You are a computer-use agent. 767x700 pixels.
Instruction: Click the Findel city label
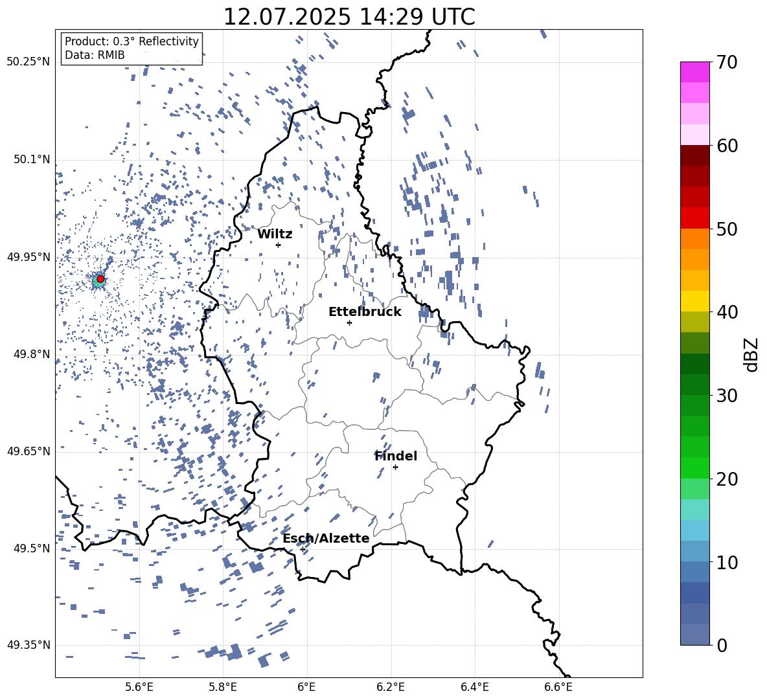(x=396, y=456)
